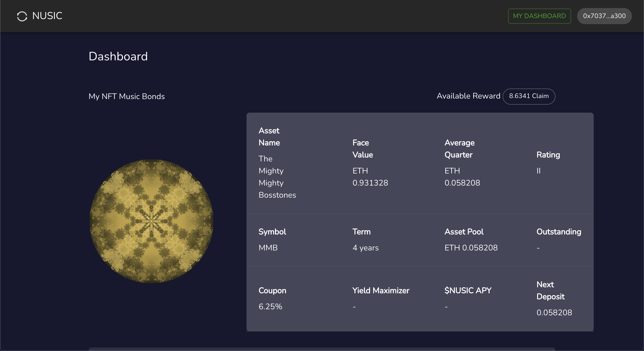Viewport: 644px width, 351px height.
Task: Click the Rating II value
Action: pyautogui.click(x=538, y=171)
